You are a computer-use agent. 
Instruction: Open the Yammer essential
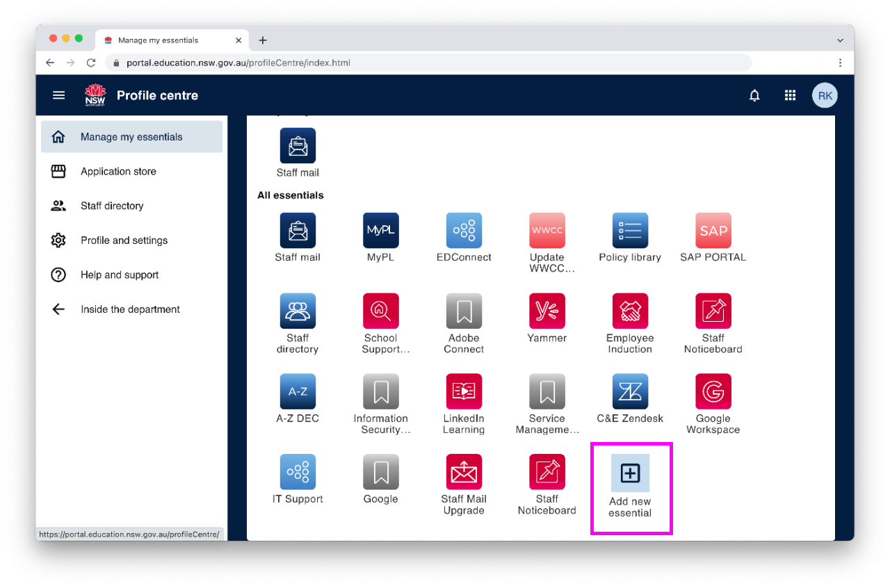point(547,311)
